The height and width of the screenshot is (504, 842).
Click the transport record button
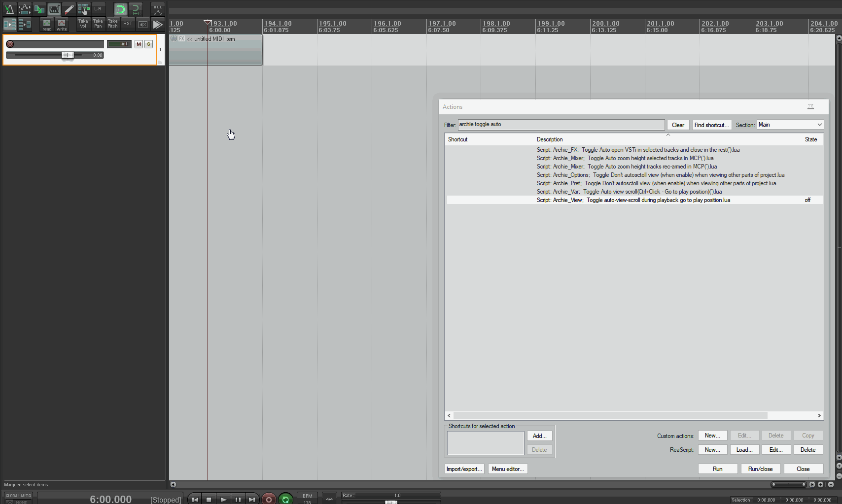click(269, 499)
